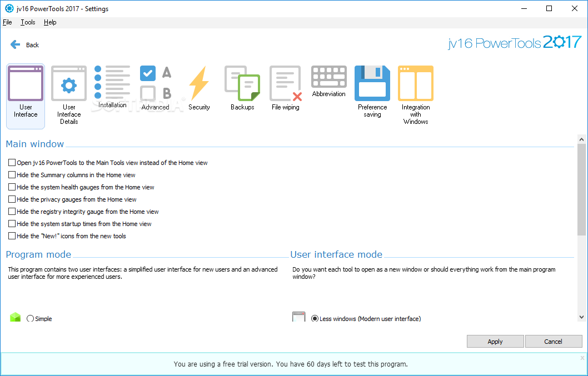Select the Installation settings icon
The height and width of the screenshot is (376, 588).
tap(112, 87)
